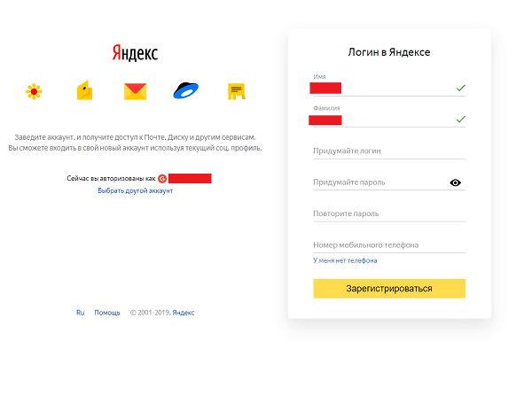Click the Yandex Money wallet icon

tap(84, 90)
